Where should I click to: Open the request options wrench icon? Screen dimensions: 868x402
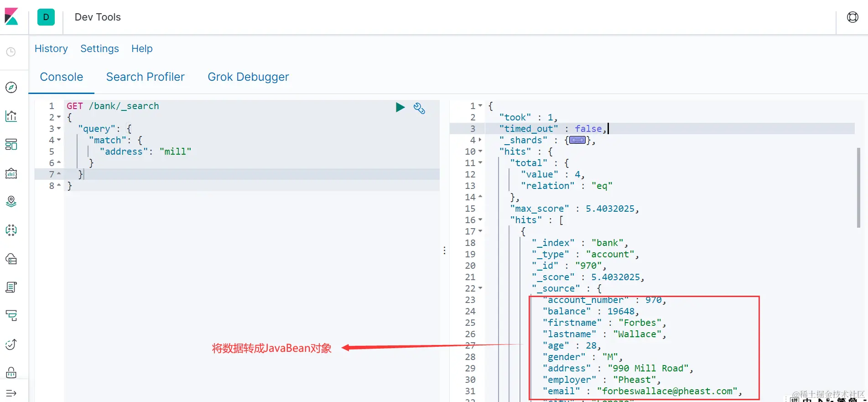click(x=419, y=108)
